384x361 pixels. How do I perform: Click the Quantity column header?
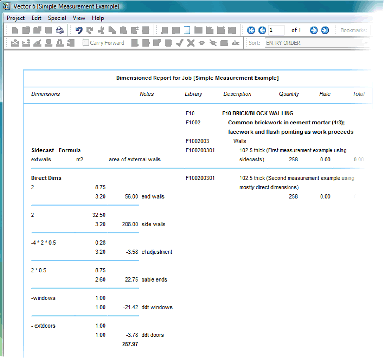point(289,94)
